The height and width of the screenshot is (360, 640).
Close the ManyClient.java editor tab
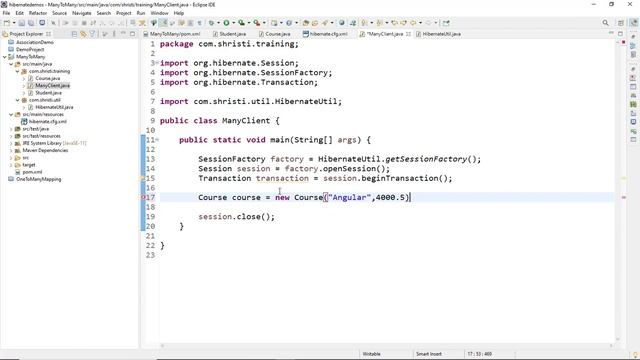pos(409,34)
